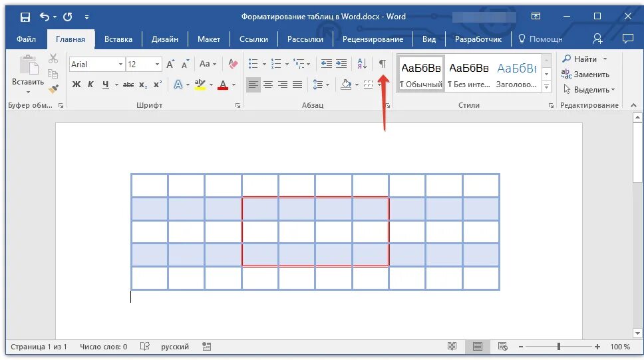The height and width of the screenshot is (360, 644).
Task: Toggle subscript x₂ formatting
Action: [142, 85]
